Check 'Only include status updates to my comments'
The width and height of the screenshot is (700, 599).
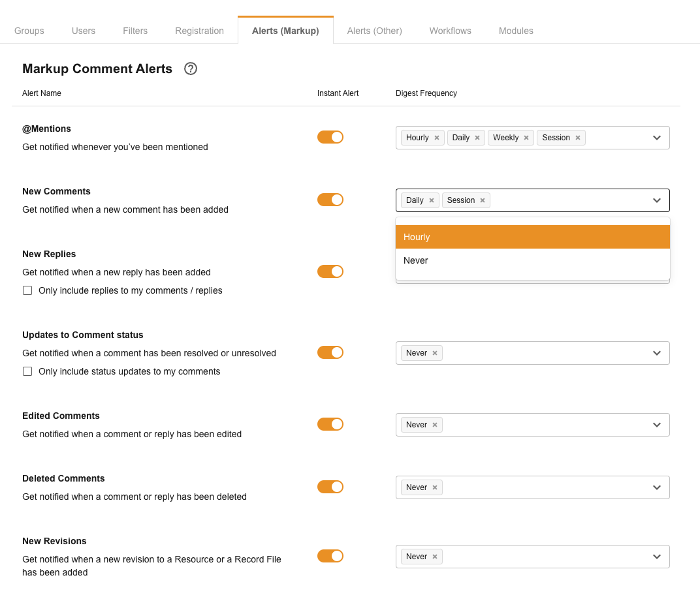pyautogui.click(x=27, y=371)
